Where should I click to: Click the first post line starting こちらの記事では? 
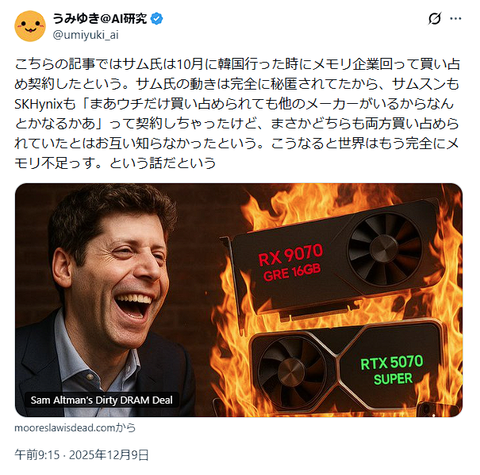coord(237,64)
